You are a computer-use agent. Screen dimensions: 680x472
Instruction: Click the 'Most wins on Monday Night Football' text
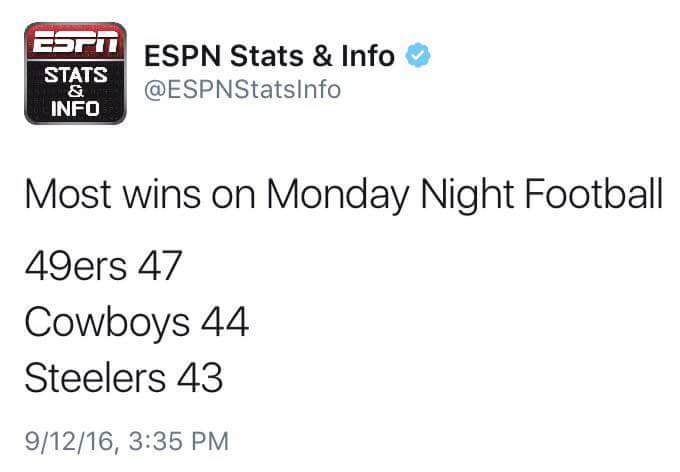point(344,195)
